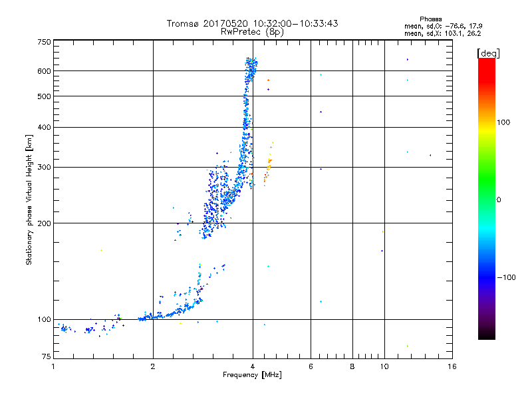Click the "Frequency [MHz]" axis label
The image size is (532, 399).
click(x=252, y=375)
